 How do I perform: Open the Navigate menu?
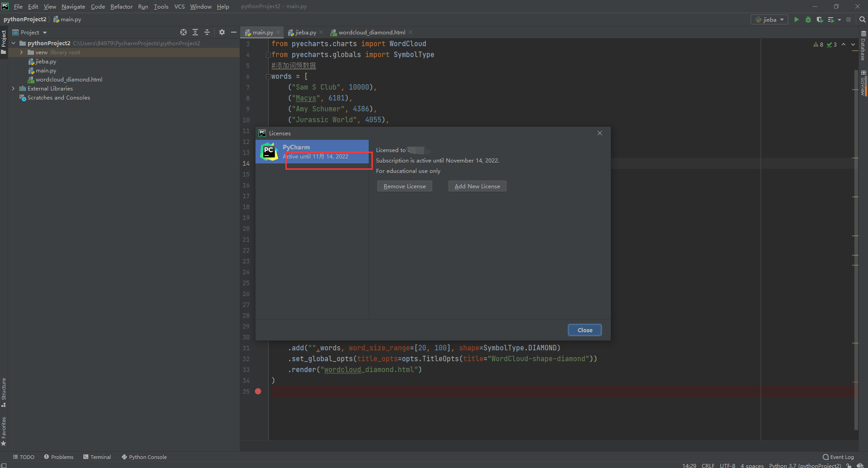(x=73, y=6)
